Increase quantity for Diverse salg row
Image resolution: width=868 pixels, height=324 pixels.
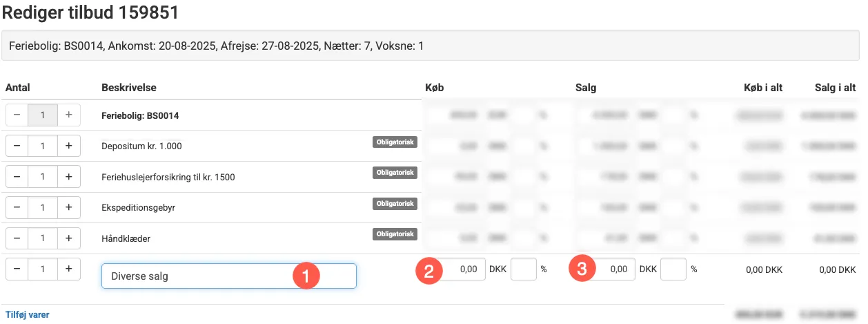[68, 269]
